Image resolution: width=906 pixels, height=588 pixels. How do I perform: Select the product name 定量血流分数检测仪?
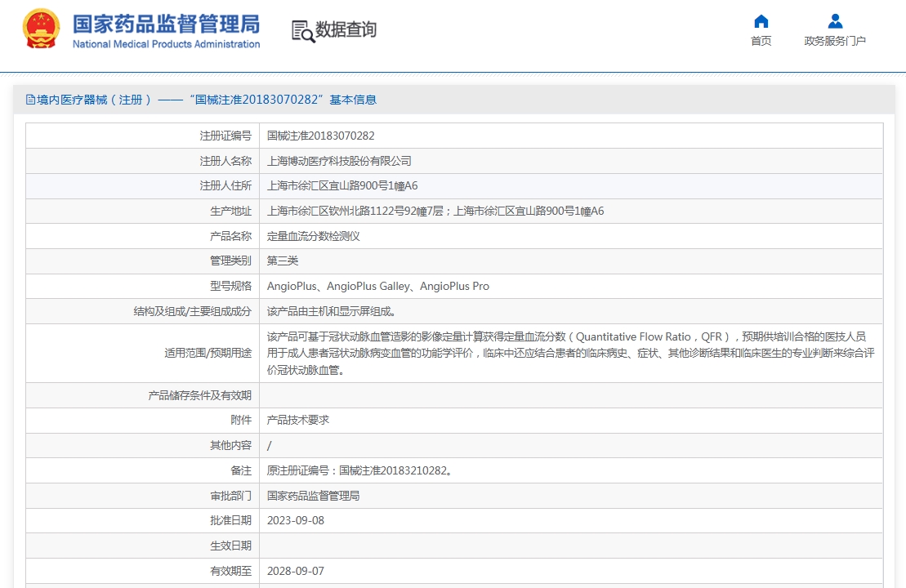pyautogui.click(x=313, y=236)
